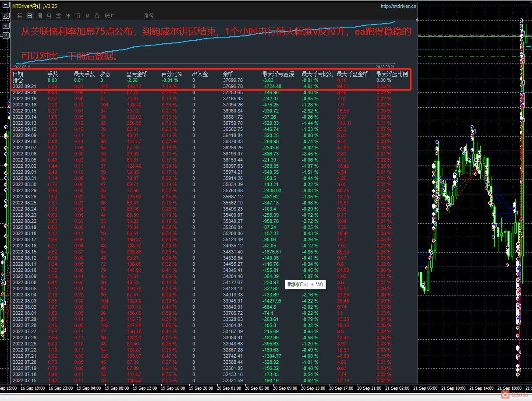The image size is (532, 401).
Task: Click the 日期 column header
Action: [18, 74]
